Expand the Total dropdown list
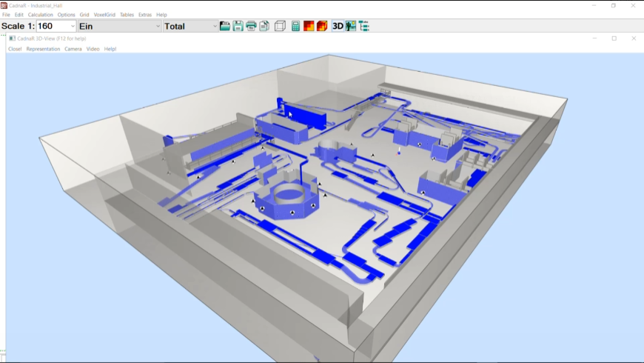 [x=215, y=26]
